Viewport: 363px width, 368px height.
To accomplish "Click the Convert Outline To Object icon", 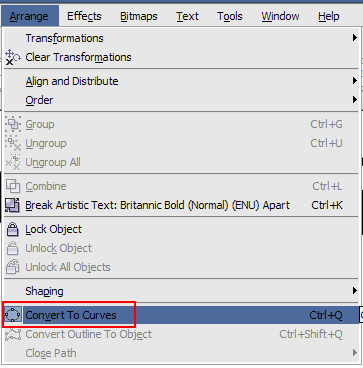I will 13,334.
